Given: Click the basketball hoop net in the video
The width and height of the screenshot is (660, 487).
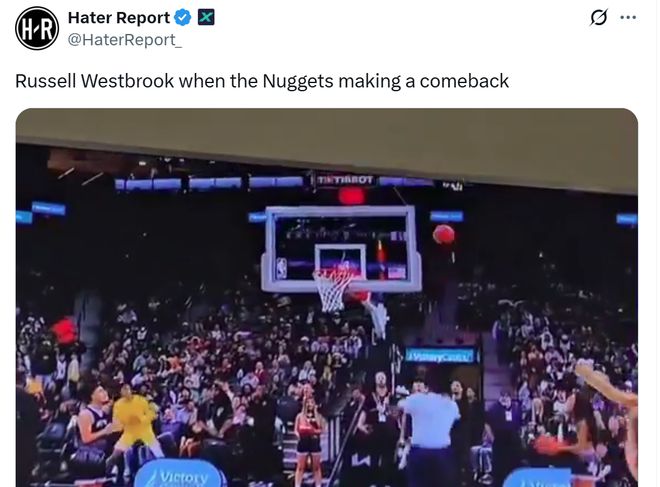Looking at the screenshot, I should [x=333, y=290].
